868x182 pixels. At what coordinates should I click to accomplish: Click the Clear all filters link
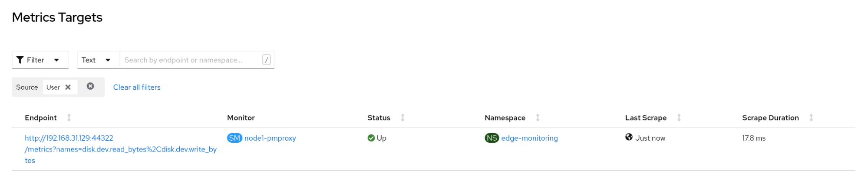(x=137, y=87)
